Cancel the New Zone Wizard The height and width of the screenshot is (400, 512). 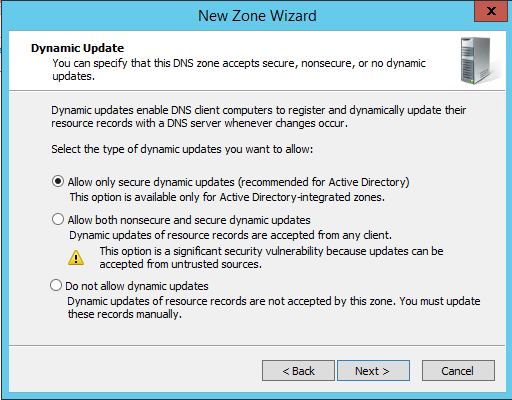point(458,371)
